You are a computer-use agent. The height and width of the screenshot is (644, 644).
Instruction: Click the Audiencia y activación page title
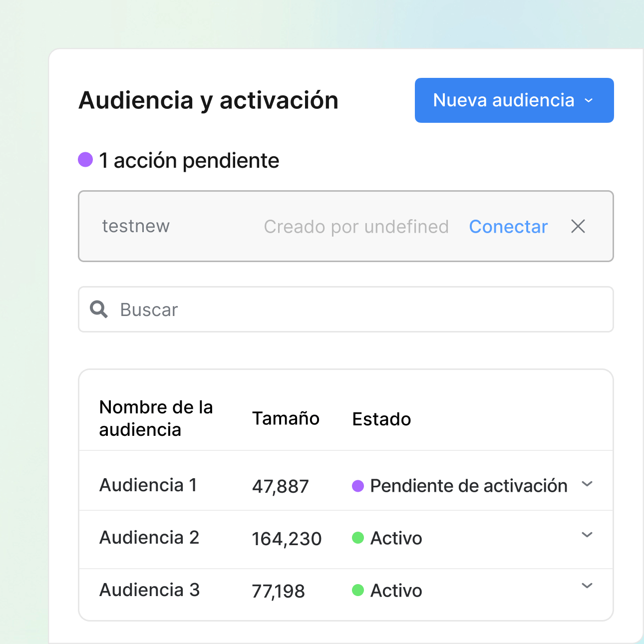pos(209,100)
